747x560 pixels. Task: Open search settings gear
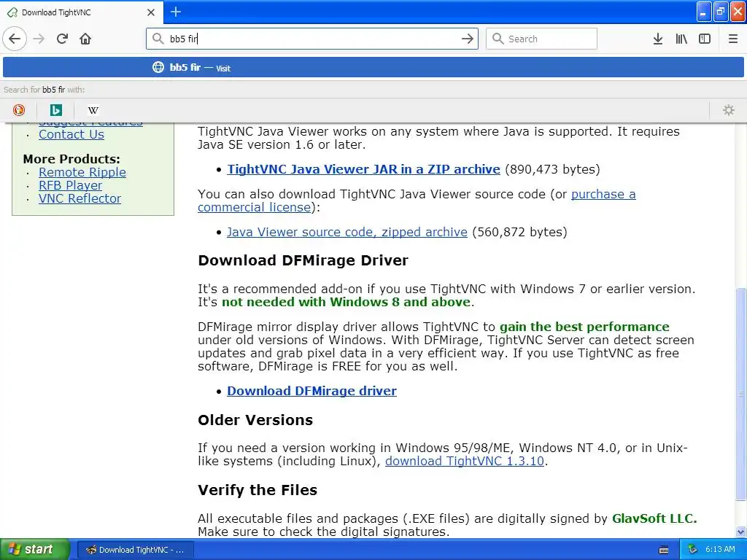pos(729,110)
